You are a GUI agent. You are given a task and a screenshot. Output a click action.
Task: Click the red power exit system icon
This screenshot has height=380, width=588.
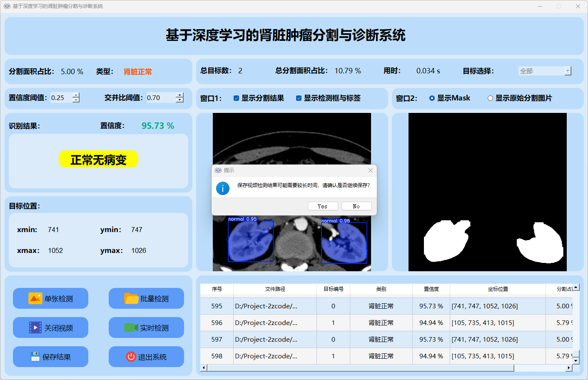click(x=131, y=357)
